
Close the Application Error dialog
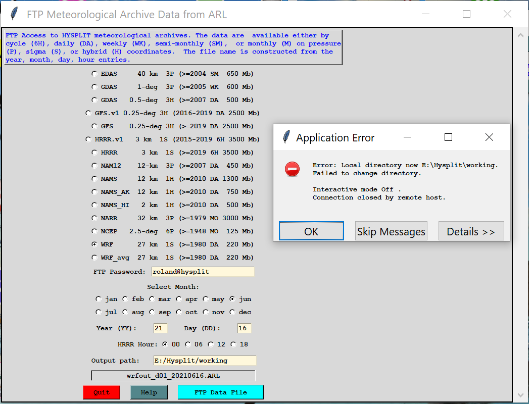(489, 137)
